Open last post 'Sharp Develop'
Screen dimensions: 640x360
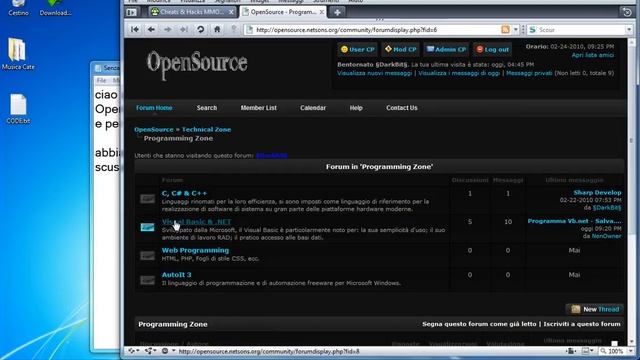pyautogui.click(x=597, y=193)
